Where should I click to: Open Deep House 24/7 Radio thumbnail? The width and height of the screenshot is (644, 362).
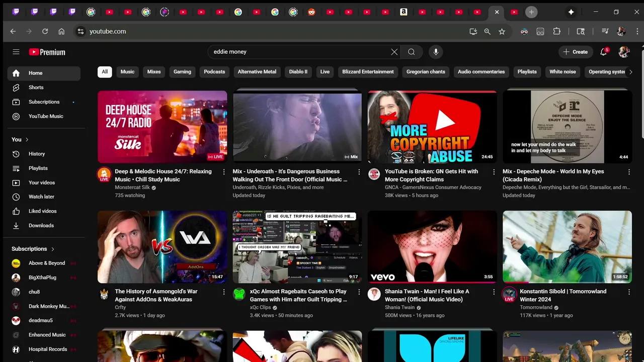(x=162, y=127)
